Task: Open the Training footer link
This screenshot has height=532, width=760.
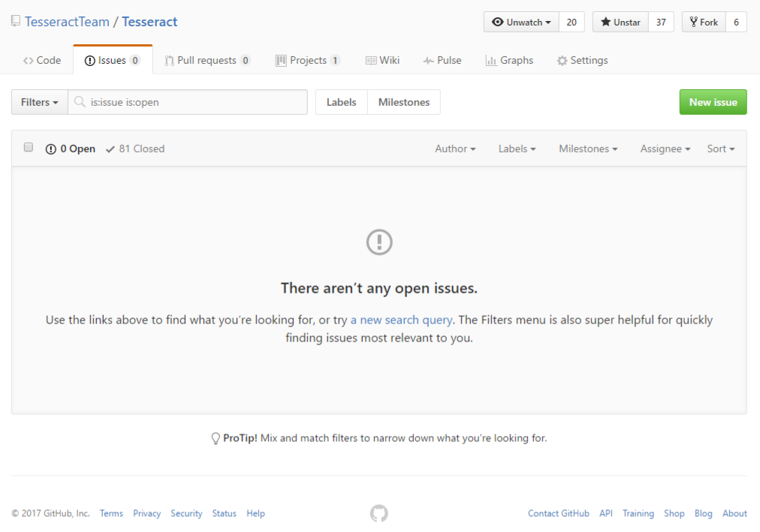Action: pyautogui.click(x=638, y=513)
